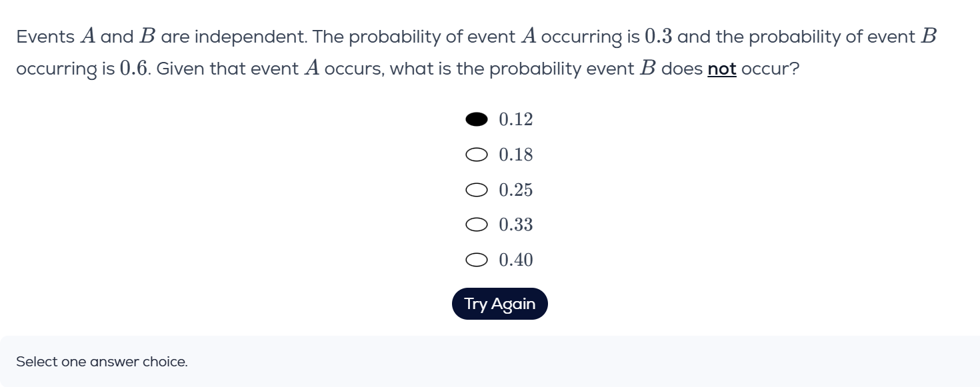Click the 0.12 answer label text
Image resolution: width=980 pixels, height=387 pixels.
point(516,120)
